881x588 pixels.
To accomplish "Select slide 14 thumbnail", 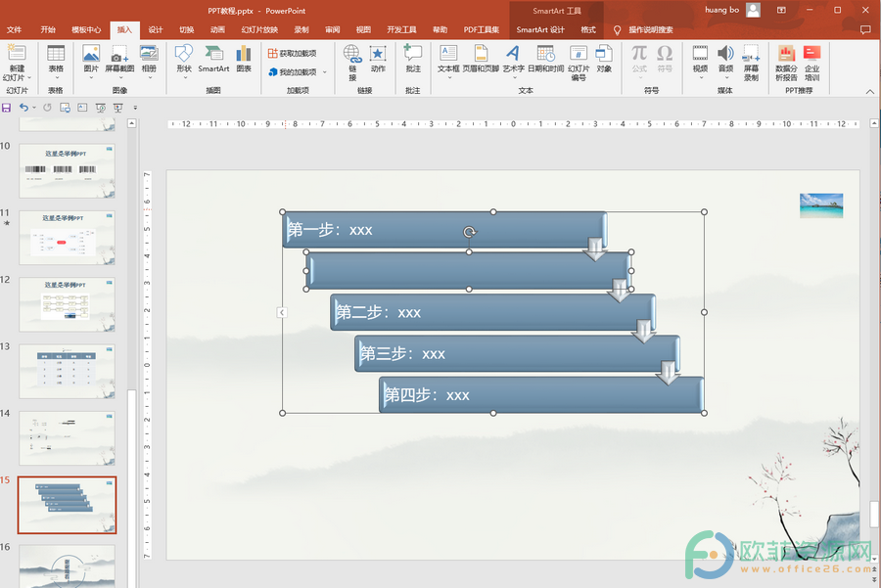I will point(67,437).
